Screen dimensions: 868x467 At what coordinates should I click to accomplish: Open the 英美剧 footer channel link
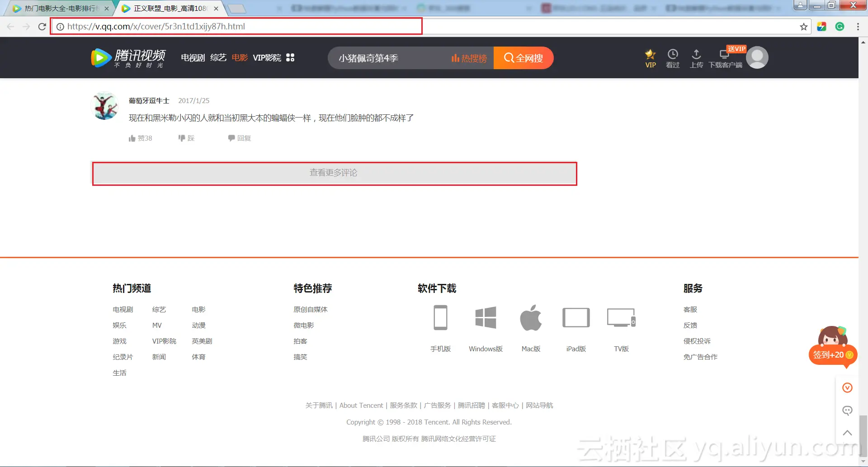tap(202, 341)
